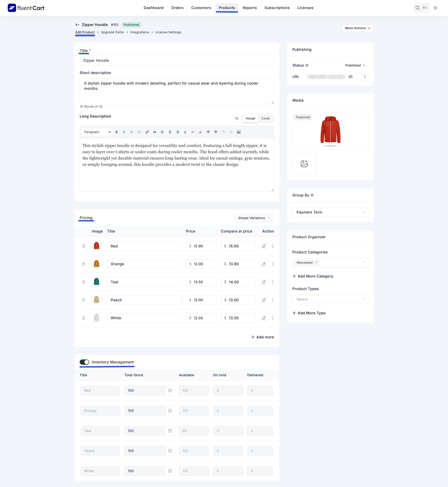Open the Subscriptions menu item

[277, 8]
